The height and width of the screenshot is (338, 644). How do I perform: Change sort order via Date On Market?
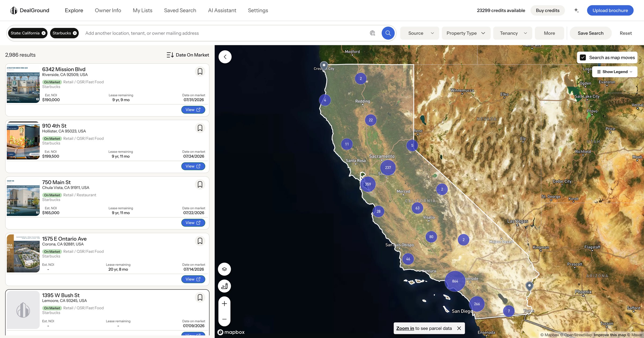click(192, 55)
